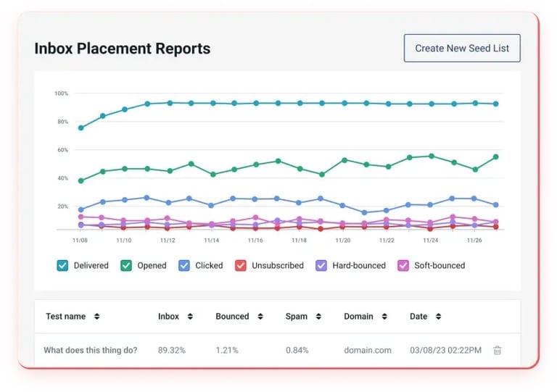
Task: Sort table using Bounced sort arrows
Action: pos(260,317)
